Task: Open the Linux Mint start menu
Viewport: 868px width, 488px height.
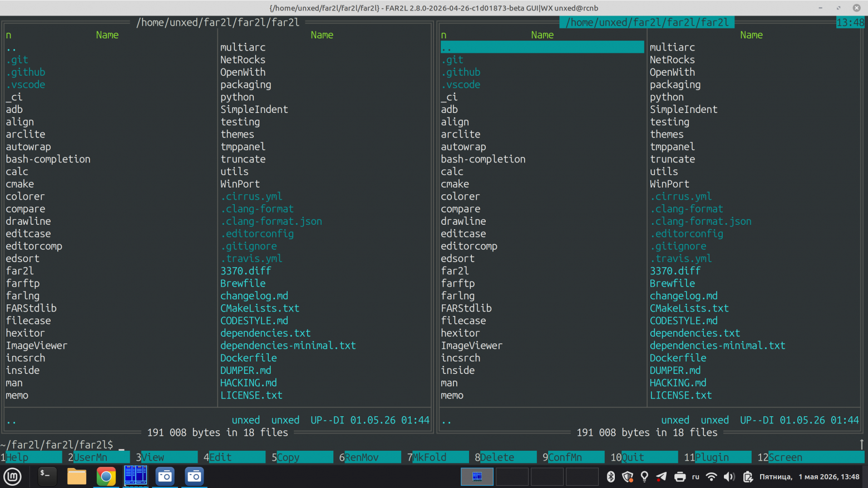Action: pos(12,477)
